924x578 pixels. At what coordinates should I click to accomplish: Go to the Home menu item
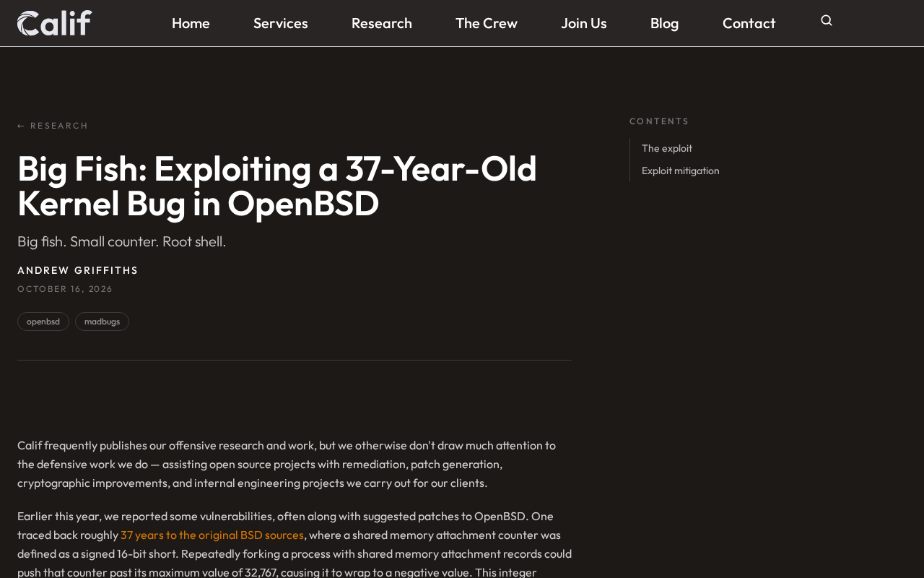(x=191, y=23)
